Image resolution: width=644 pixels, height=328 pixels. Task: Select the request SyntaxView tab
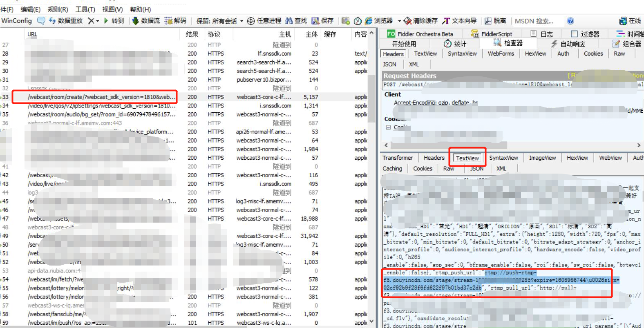pos(462,54)
